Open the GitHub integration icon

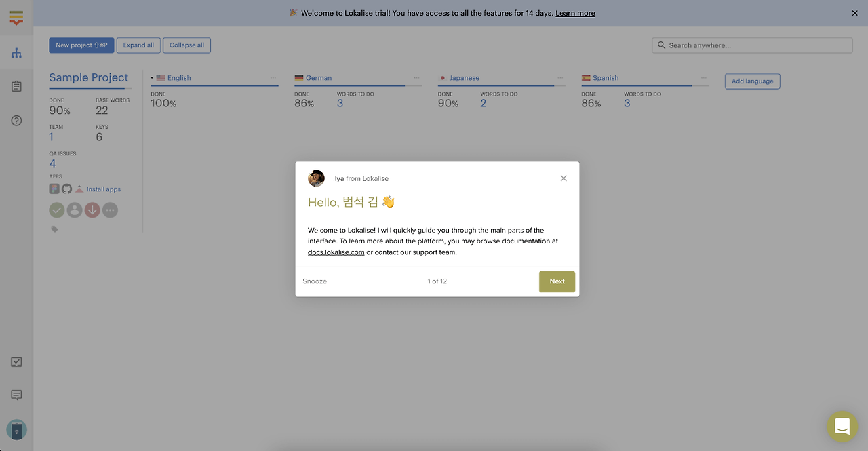(x=66, y=188)
